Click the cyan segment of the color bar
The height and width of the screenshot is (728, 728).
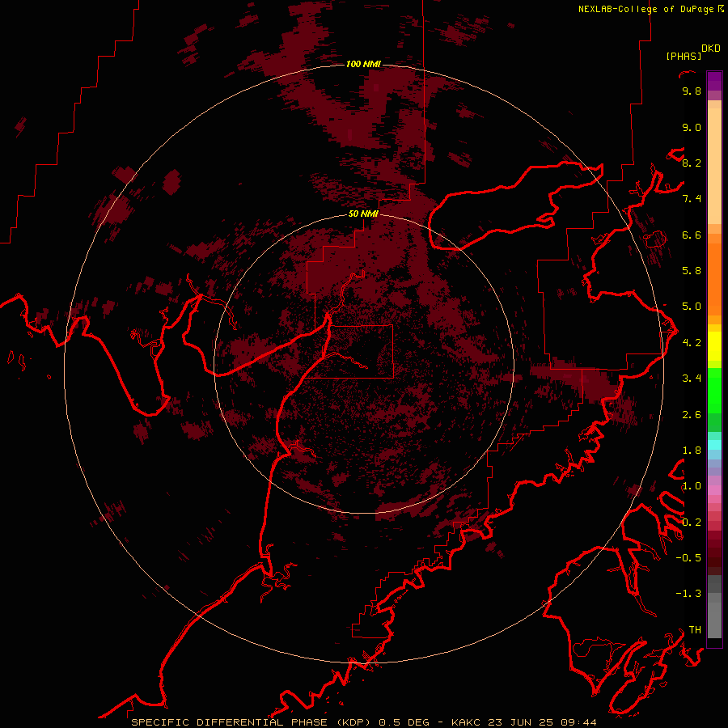[714, 444]
